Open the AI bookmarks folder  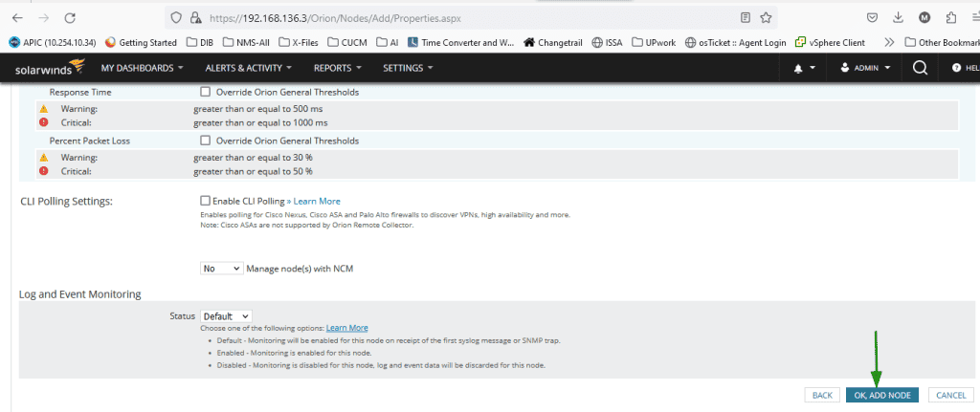388,42
